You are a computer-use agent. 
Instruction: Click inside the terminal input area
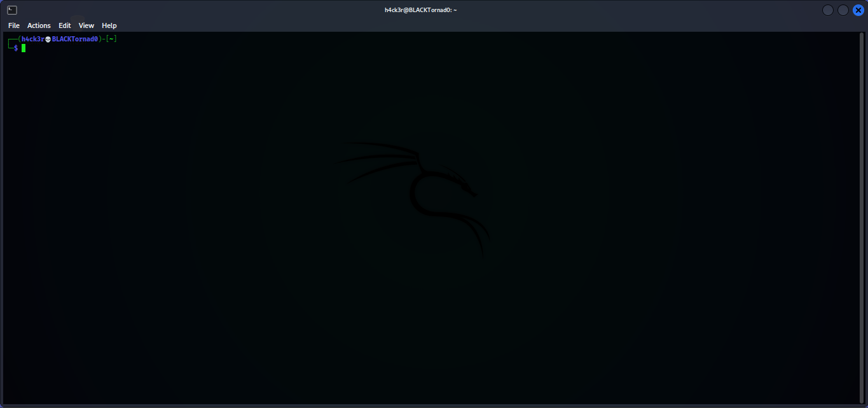tap(382, 191)
